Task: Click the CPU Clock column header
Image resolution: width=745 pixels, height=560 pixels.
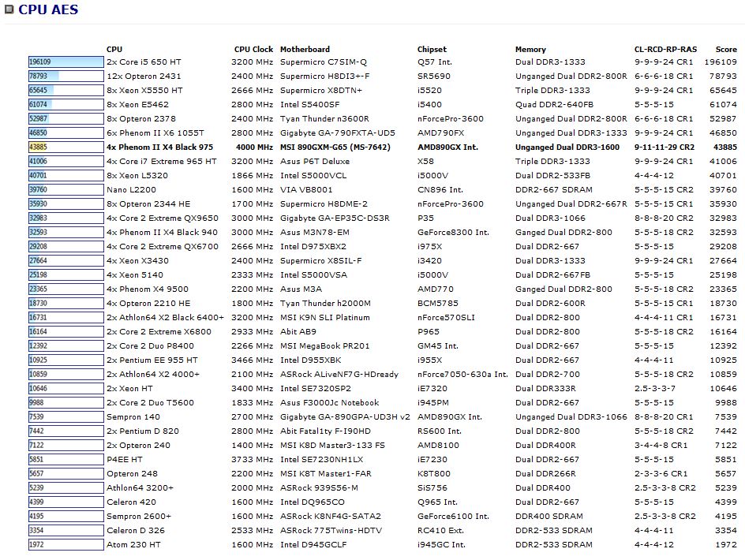Action: click(253, 49)
